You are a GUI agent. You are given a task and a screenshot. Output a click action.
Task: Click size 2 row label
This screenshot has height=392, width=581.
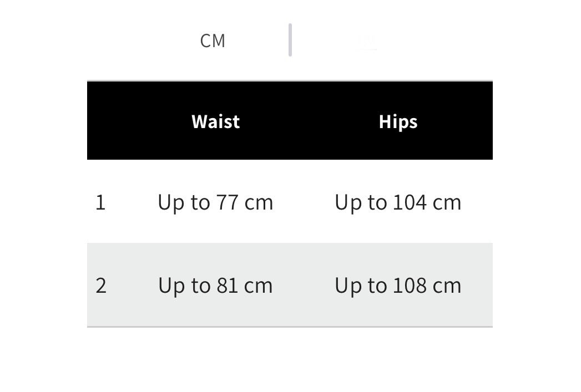point(101,286)
